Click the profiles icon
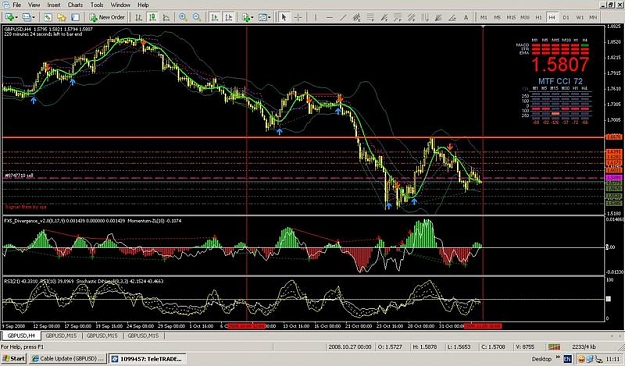The height and width of the screenshot is (366, 625). pos(26,17)
